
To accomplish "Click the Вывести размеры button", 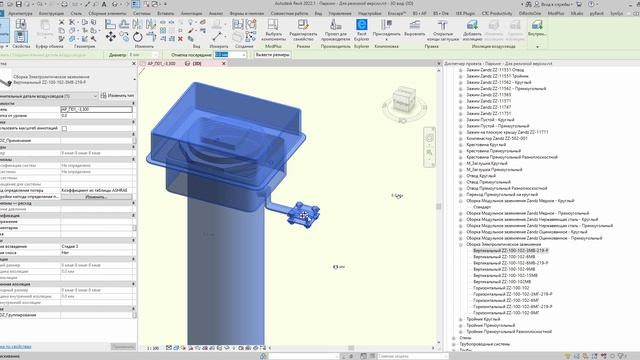I will click(272, 55).
